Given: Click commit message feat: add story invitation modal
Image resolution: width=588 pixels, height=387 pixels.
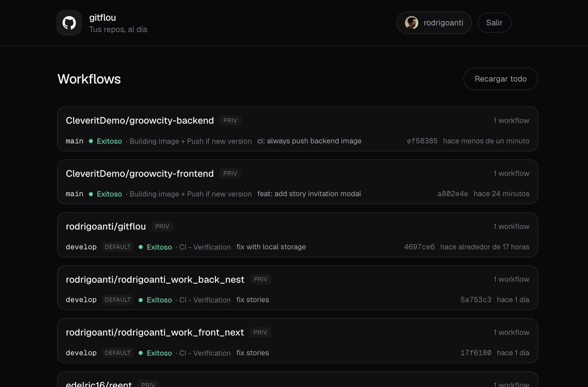Looking at the screenshot, I should click(x=309, y=194).
